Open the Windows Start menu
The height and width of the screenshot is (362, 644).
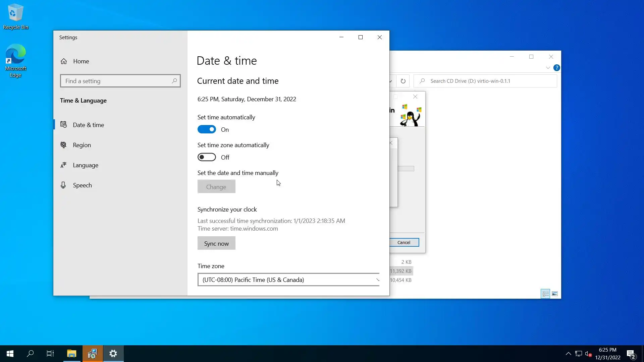point(10,354)
